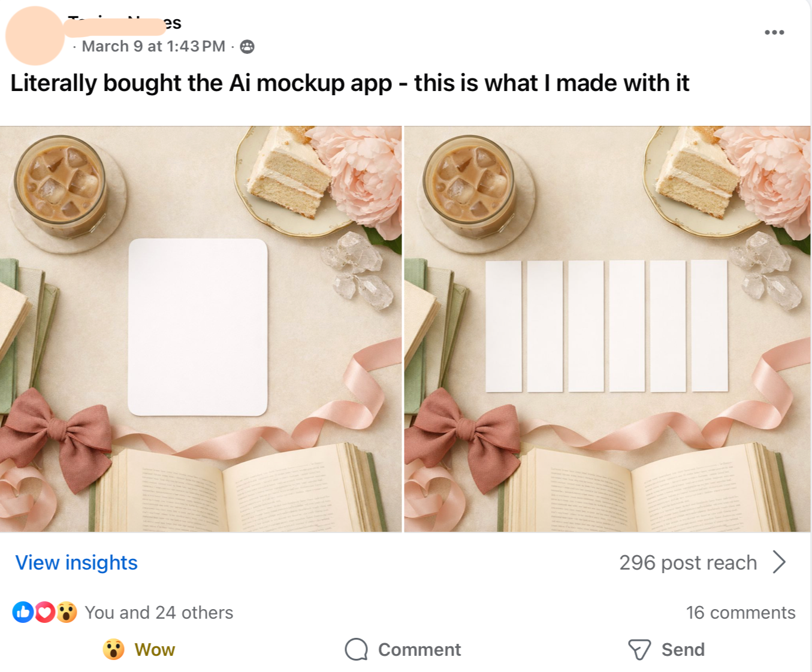Click the 296 post reach text

click(x=688, y=563)
